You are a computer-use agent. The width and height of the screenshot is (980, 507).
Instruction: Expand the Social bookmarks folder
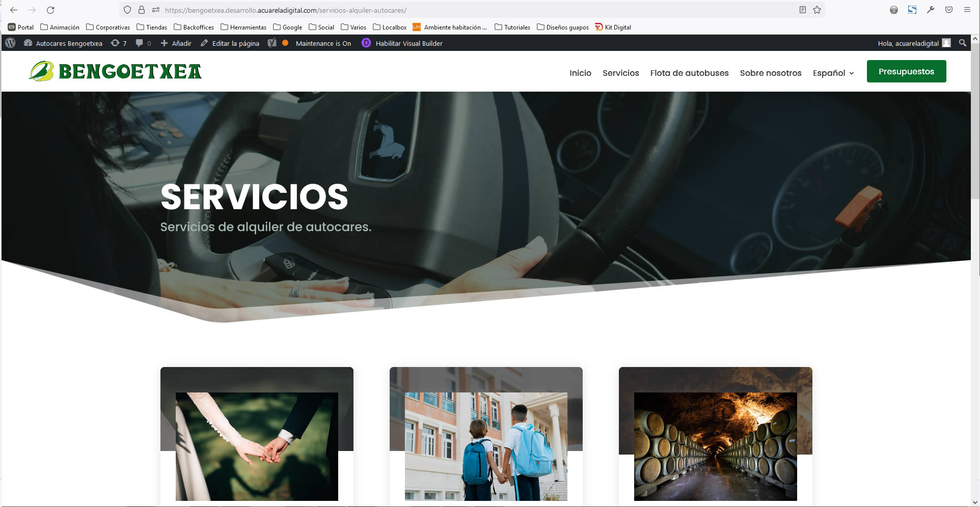coord(321,27)
